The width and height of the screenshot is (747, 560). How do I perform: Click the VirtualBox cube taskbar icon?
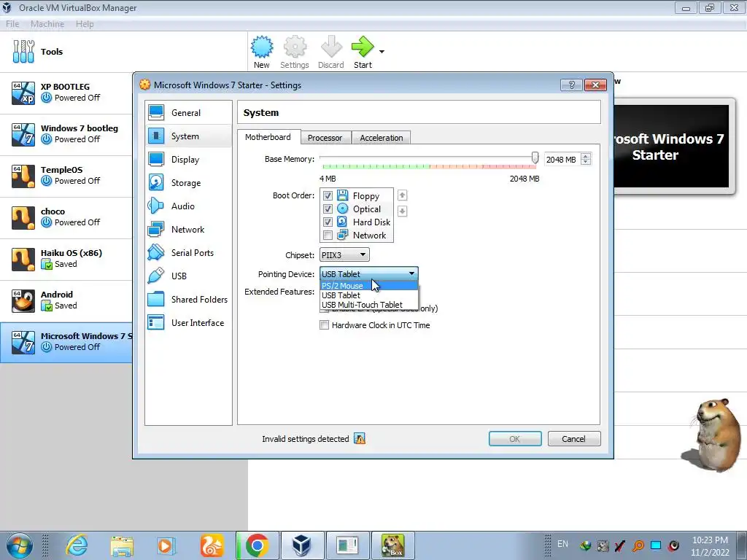click(x=302, y=545)
